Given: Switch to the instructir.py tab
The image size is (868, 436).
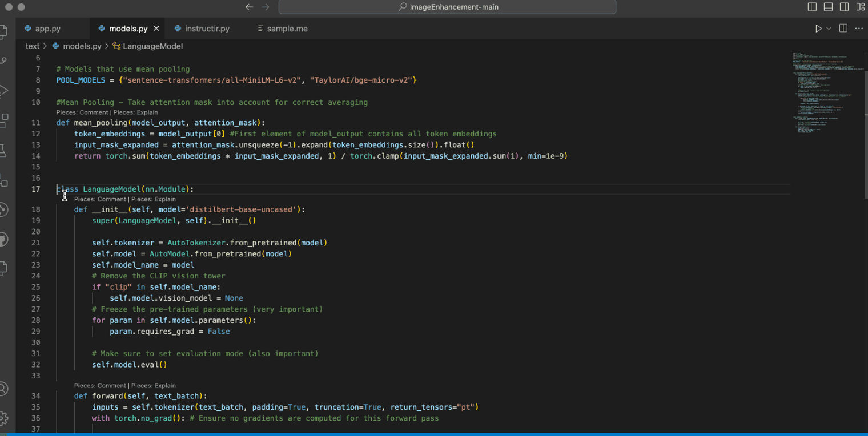Looking at the screenshot, I should coord(207,29).
